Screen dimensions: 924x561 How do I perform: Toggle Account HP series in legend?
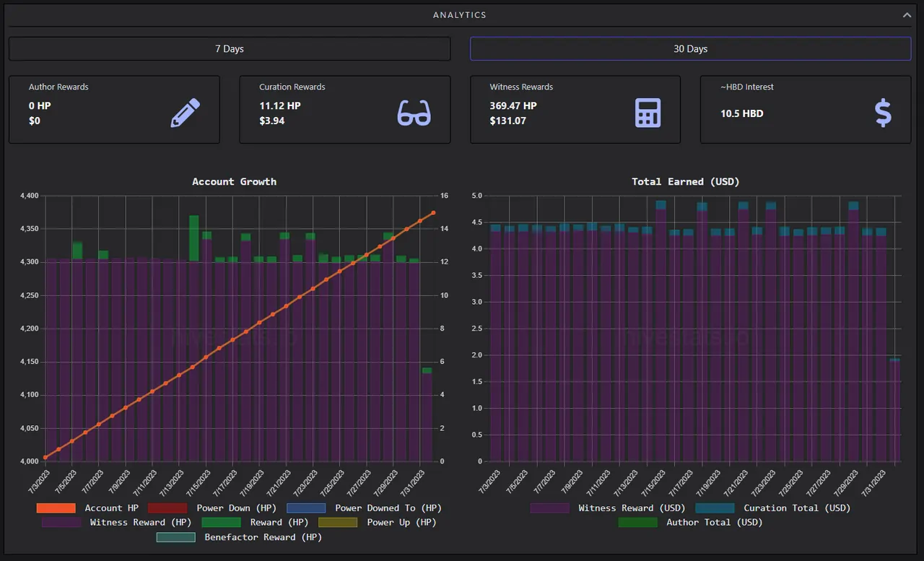tap(87, 508)
